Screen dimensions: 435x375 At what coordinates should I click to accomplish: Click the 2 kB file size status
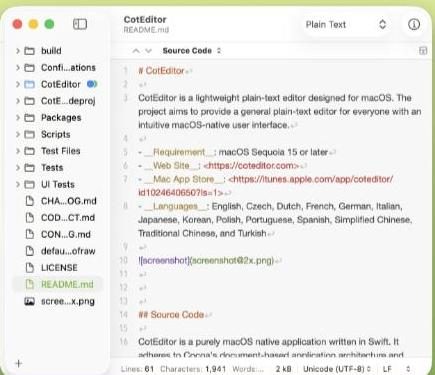(283, 369)
